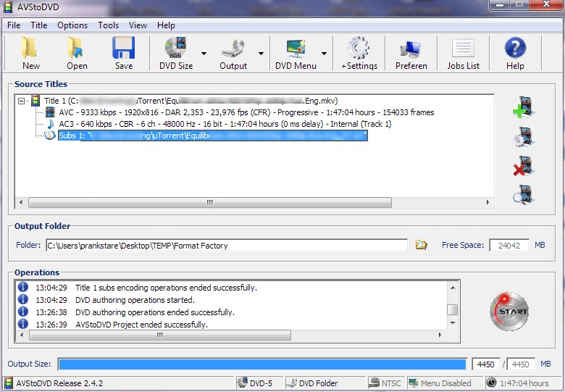Select the Subs 1 subtitle row
Viewport: 565px width, 392px height.
click(212, 135)
